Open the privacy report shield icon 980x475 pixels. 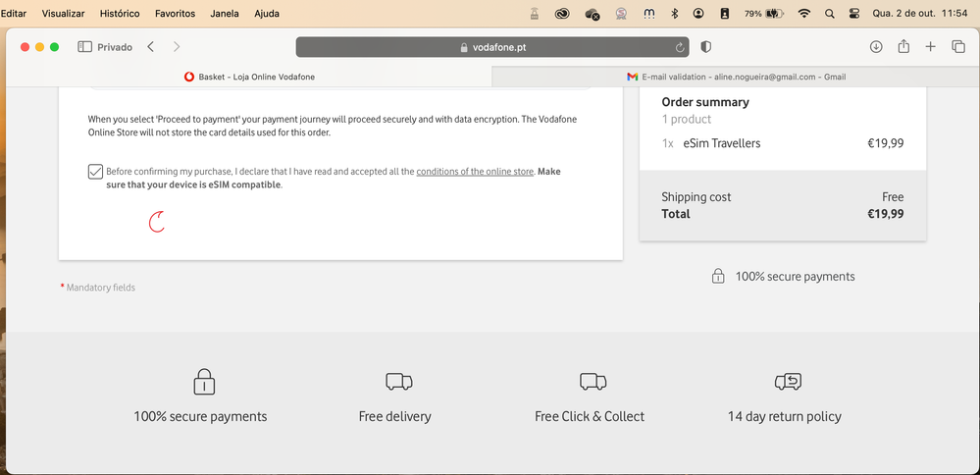[x=705, y=47]
